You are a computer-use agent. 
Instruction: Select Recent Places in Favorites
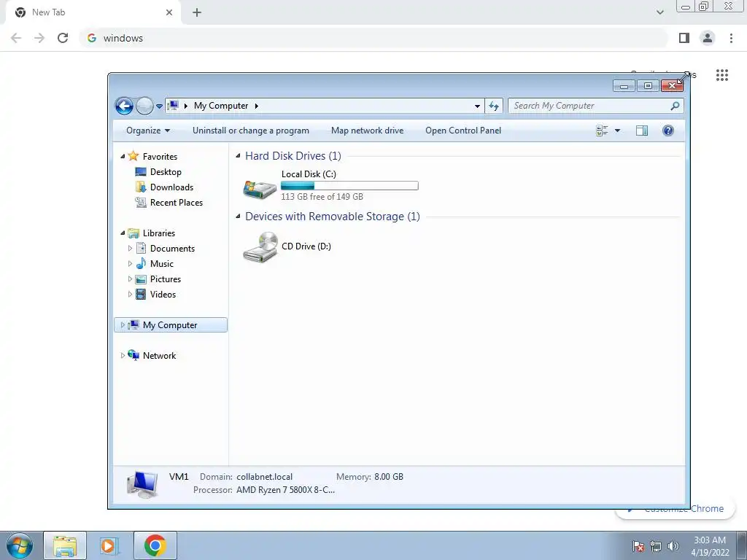177,203
